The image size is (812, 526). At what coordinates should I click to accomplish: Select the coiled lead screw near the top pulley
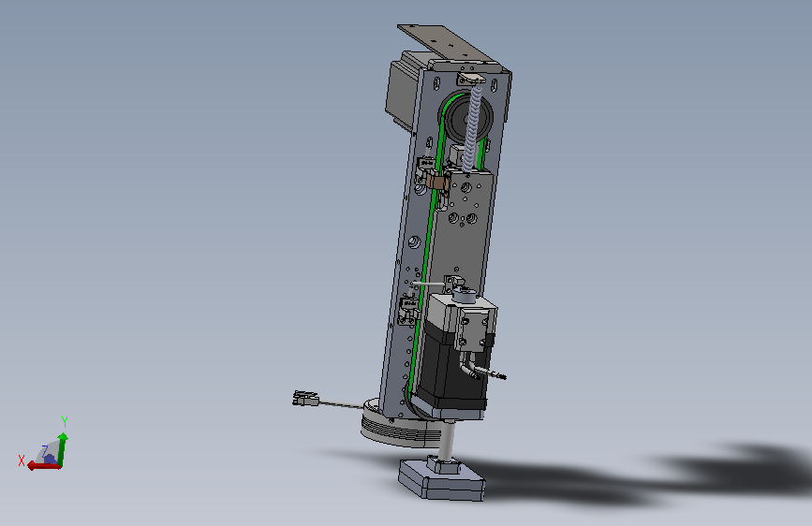click(x=472, y=127)
